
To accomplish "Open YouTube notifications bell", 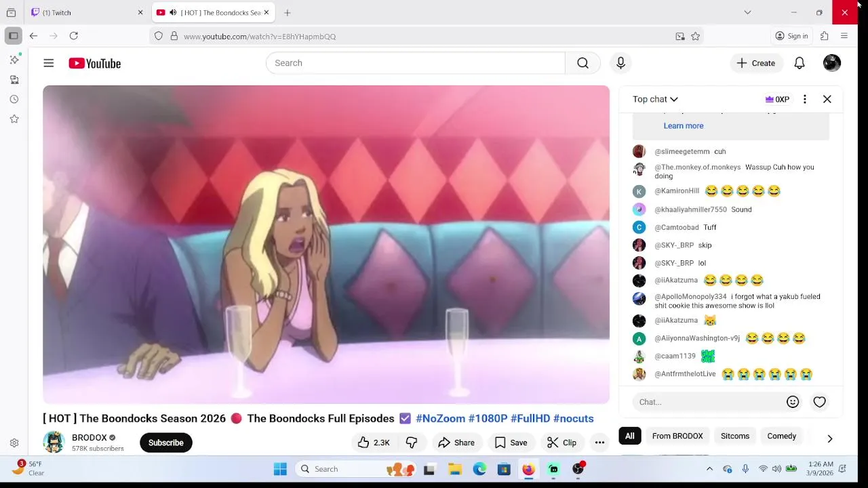I will coord(800,63).
